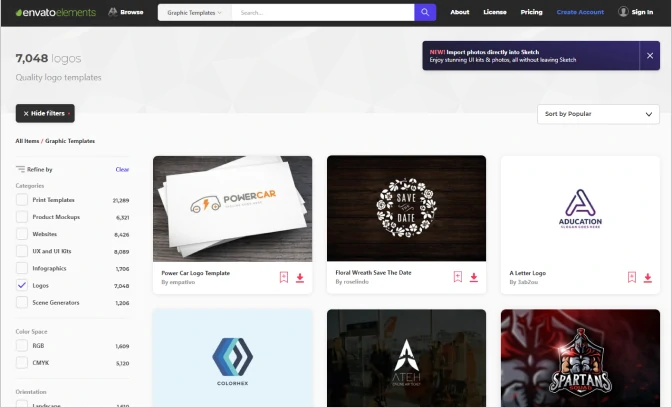Open the Sketch import announcement banner

coord(531,56)
